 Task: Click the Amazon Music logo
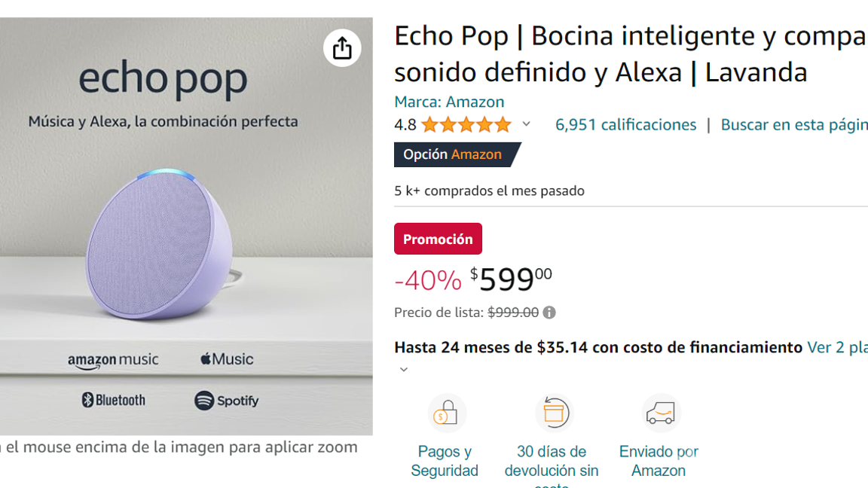[112, 359]
